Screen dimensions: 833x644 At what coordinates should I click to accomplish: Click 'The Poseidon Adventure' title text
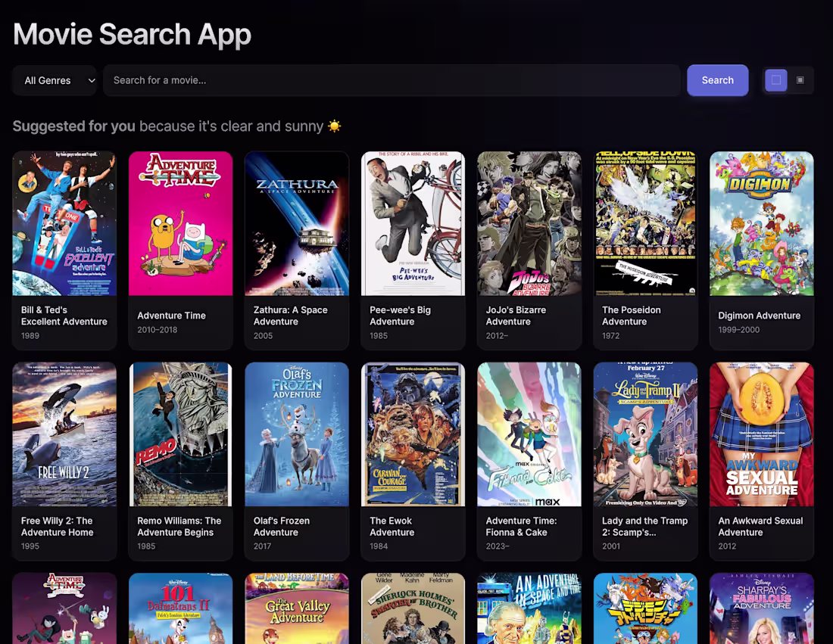tap(632, 316)
